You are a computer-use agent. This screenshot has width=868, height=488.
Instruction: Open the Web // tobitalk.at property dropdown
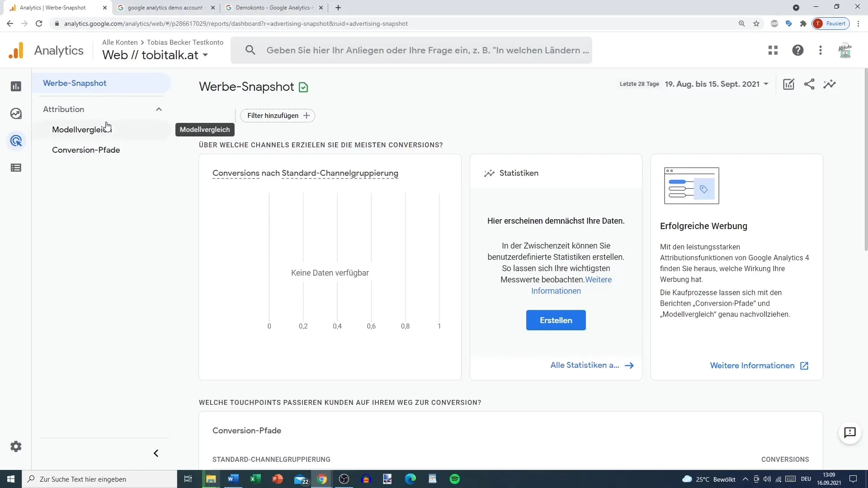click(155, 55)
